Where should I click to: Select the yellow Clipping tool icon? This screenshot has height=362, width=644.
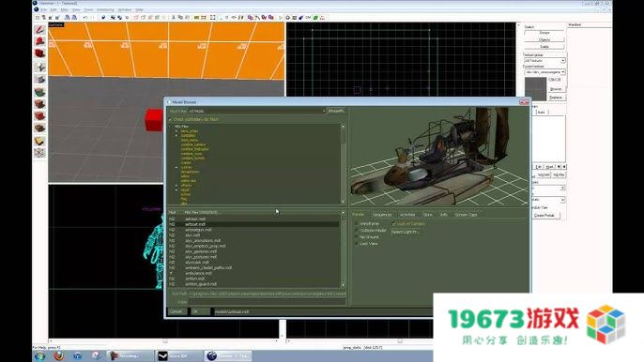(x=39, y=142)
